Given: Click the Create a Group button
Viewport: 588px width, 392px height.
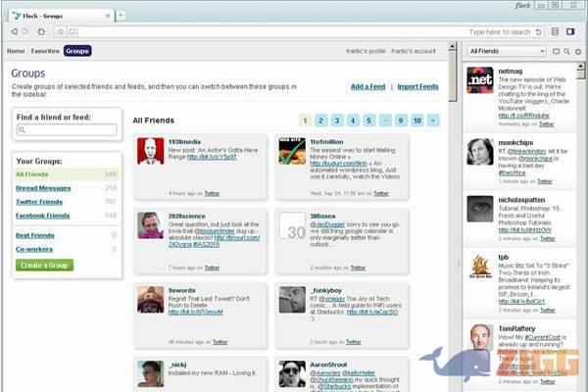Looking at the screenshot, I should click(x=44, y=266).
